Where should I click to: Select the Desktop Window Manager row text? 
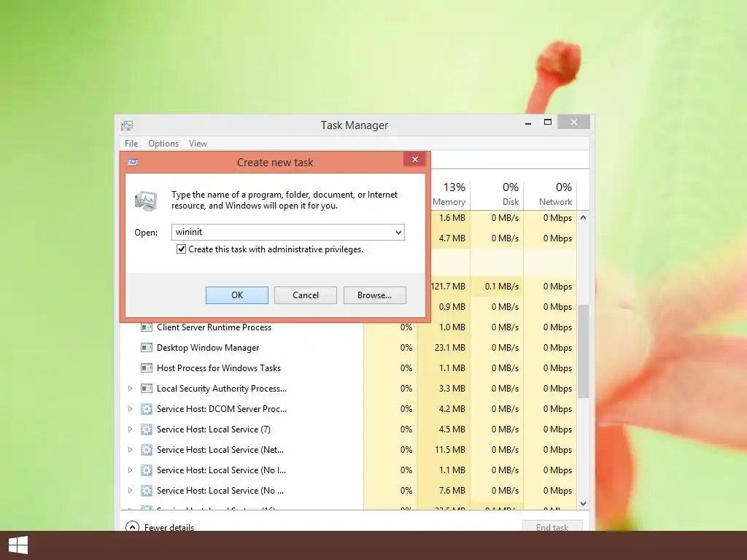pyautogui.click(x=208, y=348)
